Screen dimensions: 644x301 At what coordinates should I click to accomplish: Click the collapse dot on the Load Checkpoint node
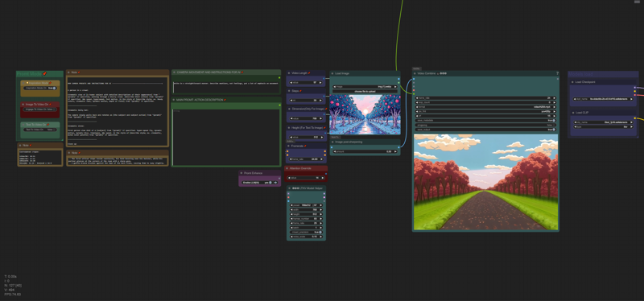pyautogui.click(x=572, y=82)
